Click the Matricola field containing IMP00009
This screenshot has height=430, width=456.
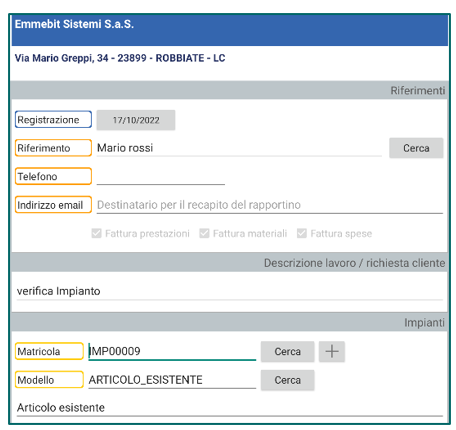[172, 351]
